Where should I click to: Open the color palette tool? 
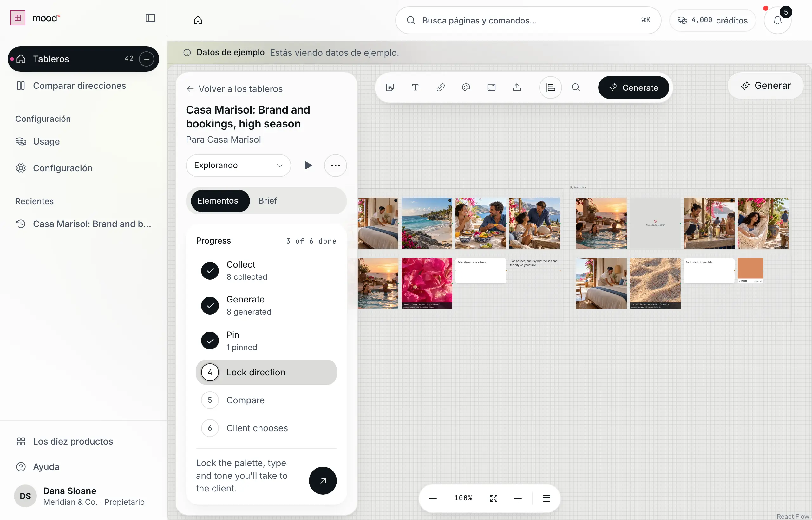466,88
